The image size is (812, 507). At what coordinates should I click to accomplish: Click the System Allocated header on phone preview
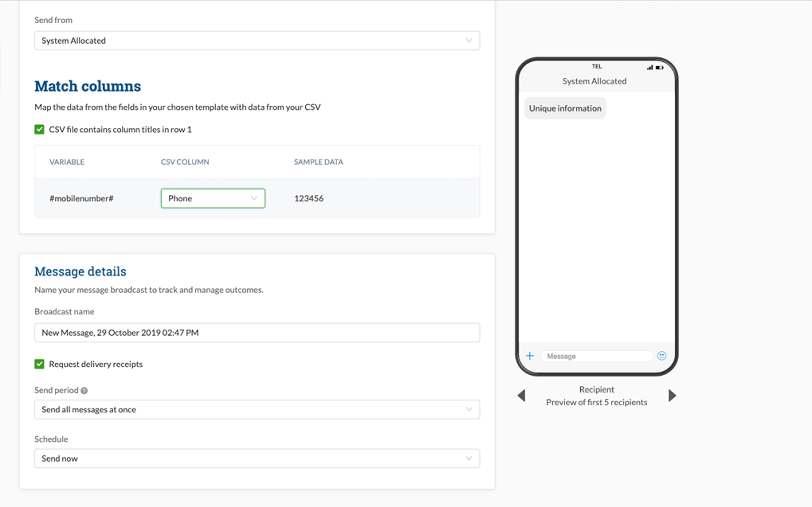coord(595,81)
